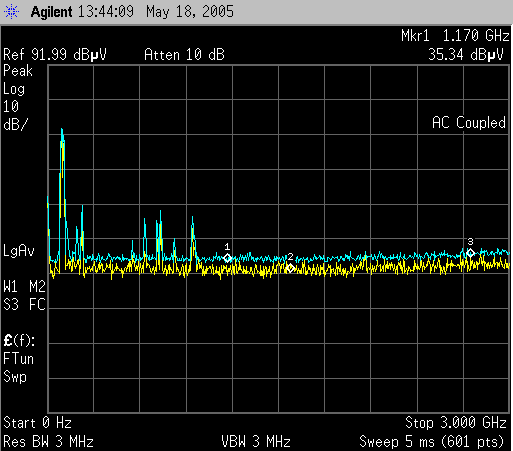Click the Start 0 Hz frequency label
The width and height of the screenshot is (513, 451).
click(x=37, y=423)
